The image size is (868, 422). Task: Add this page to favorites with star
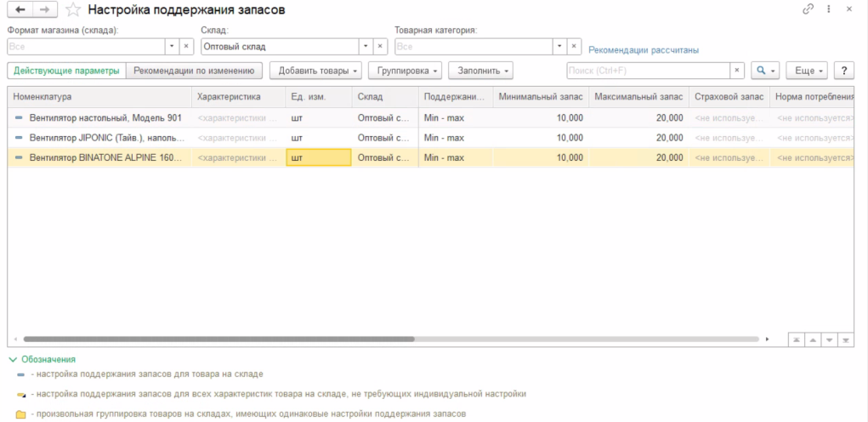(74, 10)
